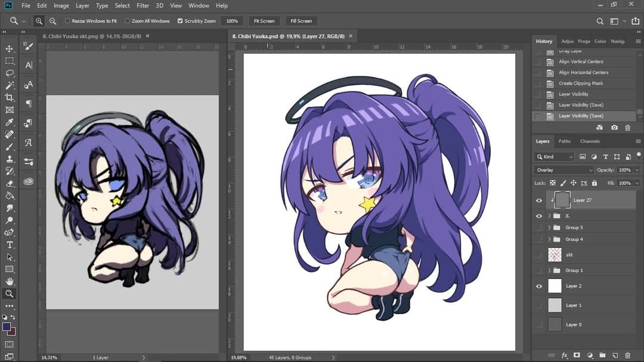The image size is (644, 362).
Task: Select the Magic Wand tool
Action: click(x=10, y=85)
